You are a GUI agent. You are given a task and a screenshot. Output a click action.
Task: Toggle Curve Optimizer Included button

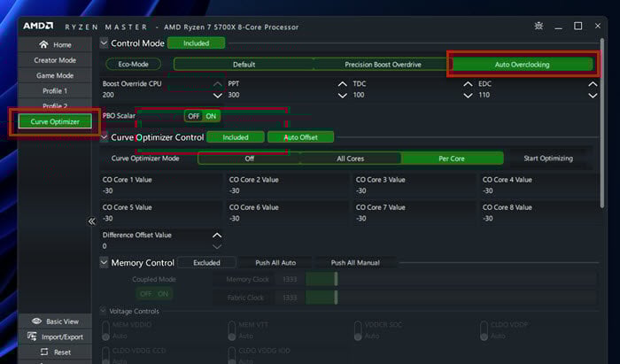coord(236,137)
